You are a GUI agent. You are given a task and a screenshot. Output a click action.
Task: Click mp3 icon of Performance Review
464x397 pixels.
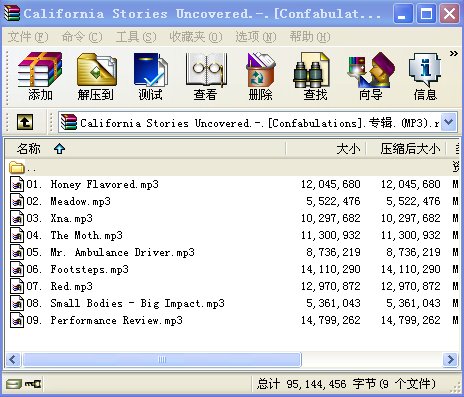[17, 320]
